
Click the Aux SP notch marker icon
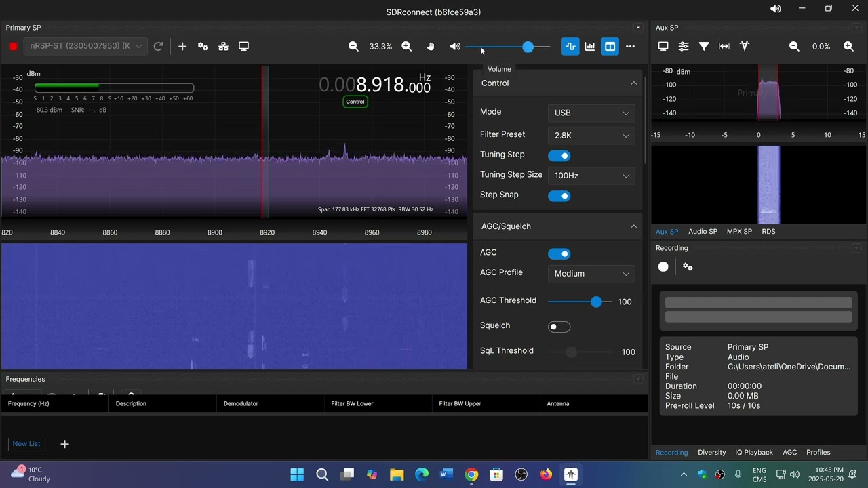(x=745, y=46)
